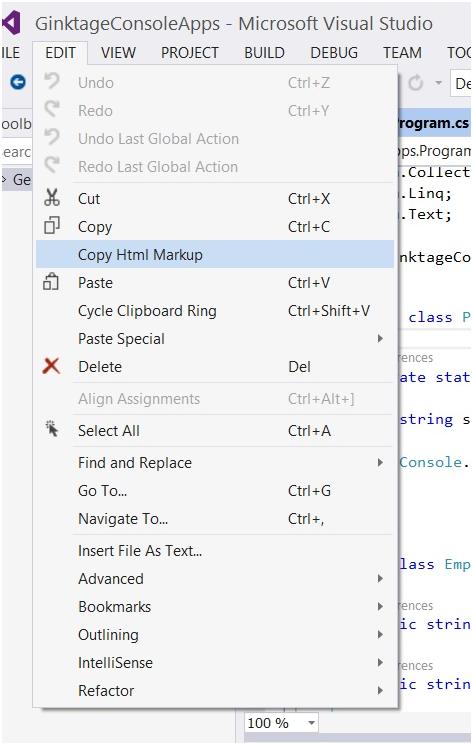Click the Paste clipboard icon
Image resolution: width=473 pixels, height=745 pixels.
pos(51,282)
